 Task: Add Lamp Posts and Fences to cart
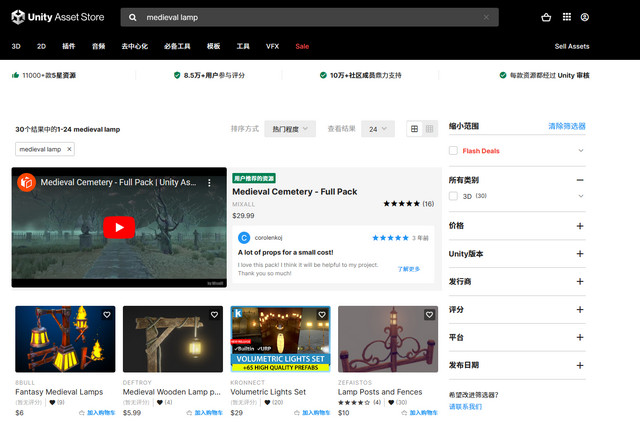point(420,413)
